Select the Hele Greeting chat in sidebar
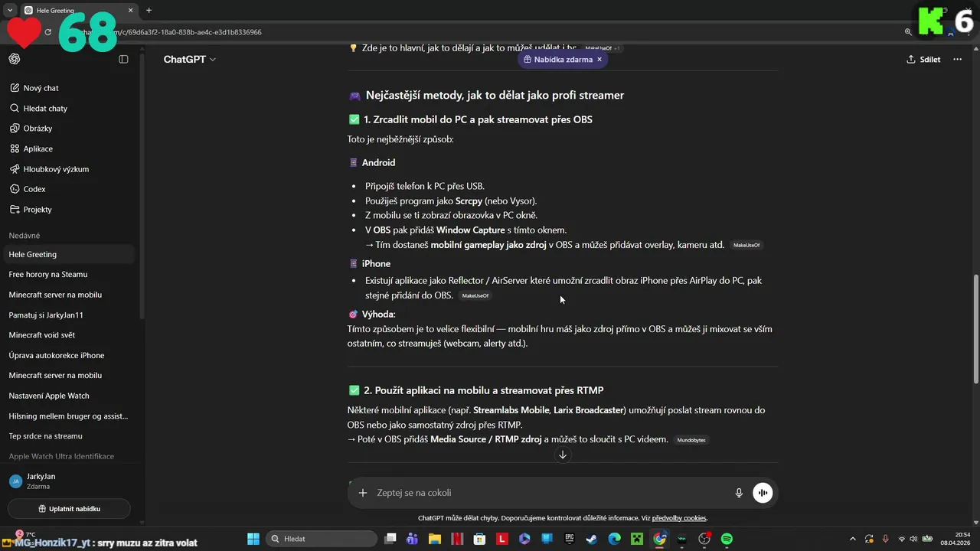The image size is (980, 551). 69,254
